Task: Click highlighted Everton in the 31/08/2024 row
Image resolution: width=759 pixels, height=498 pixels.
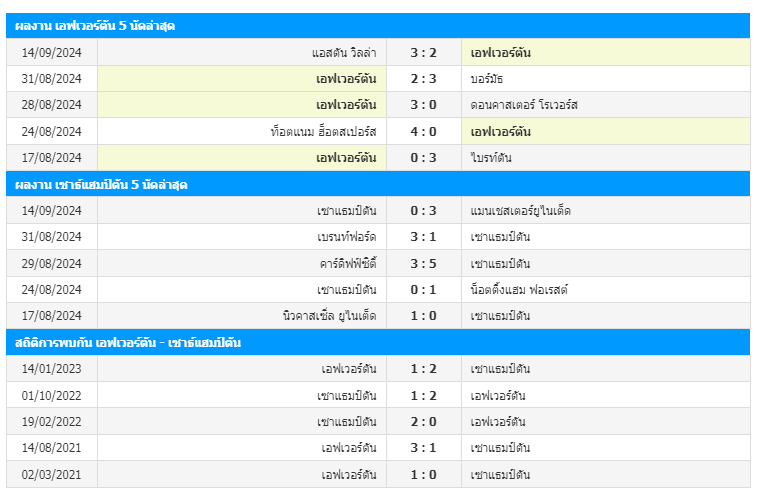Action: (x=346, y=78)
